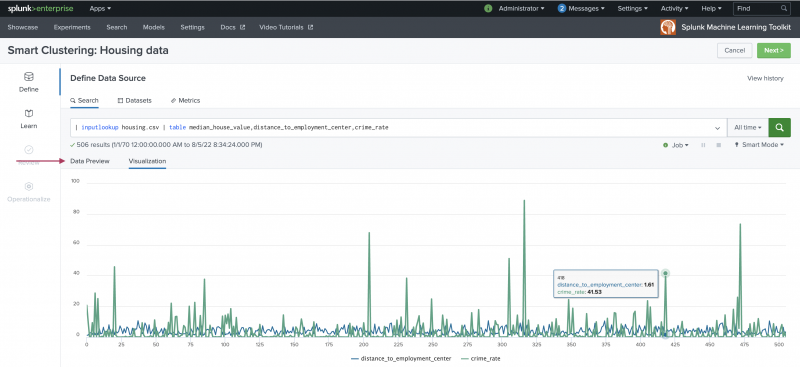This screenshot has height=367, width=800.
Task: Switch to the Metrics tab
Action: (186, 101)
